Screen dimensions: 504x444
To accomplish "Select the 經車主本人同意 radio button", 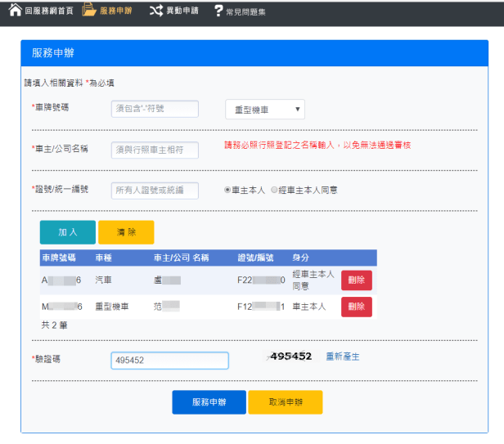I will [x=274, y=190].
